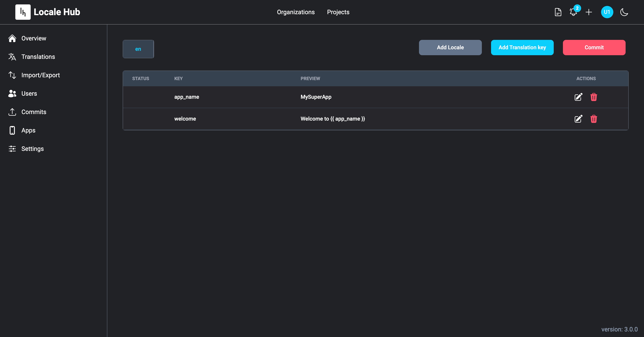Screen dimensions: 644x337
Task: Click the Overview home icon in sidebar
Action: coord(12,38)
